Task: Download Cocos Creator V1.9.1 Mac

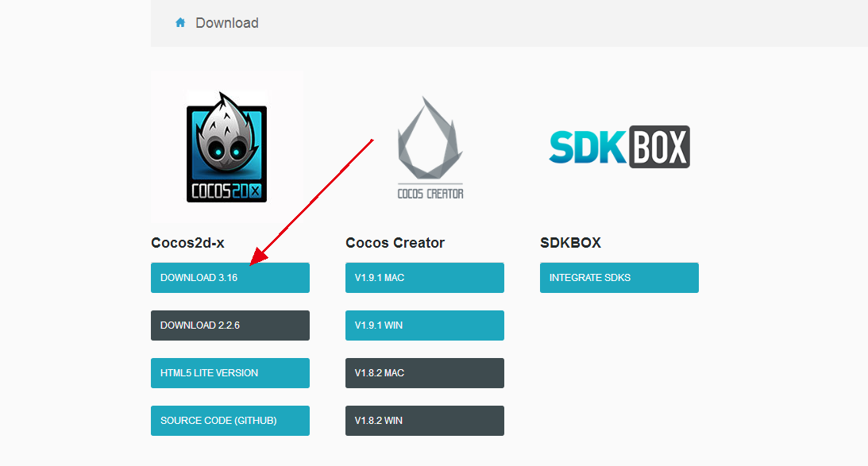Action: [x=425, y=277]
